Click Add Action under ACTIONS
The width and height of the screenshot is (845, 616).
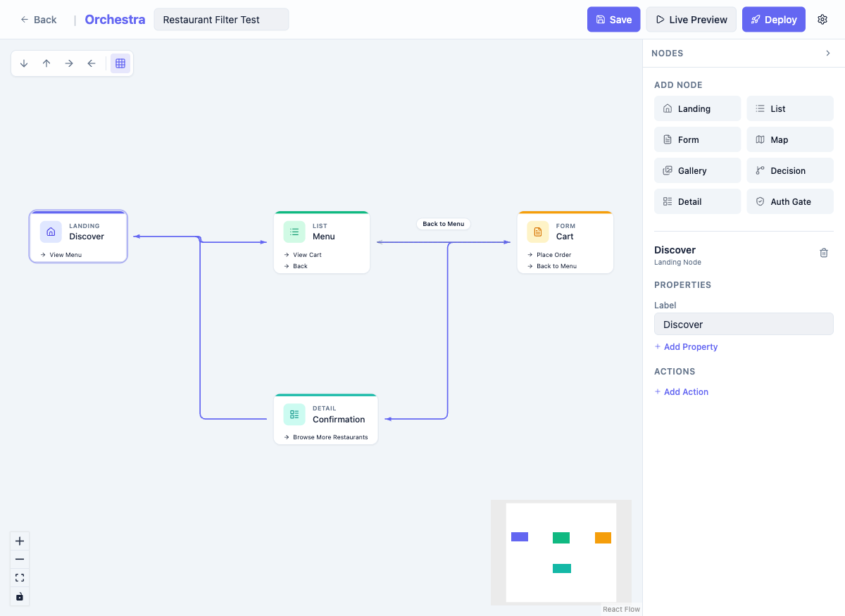[681, 391]
